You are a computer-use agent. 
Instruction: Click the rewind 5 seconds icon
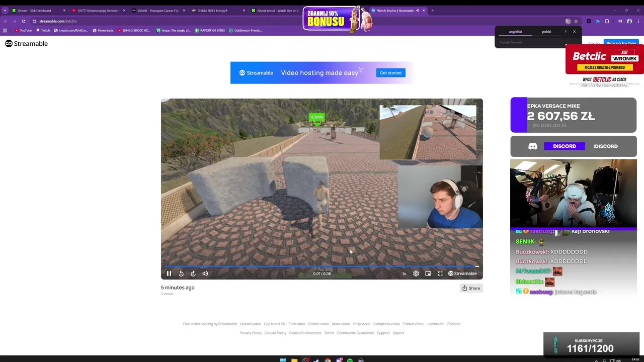(x=181, y=274)
